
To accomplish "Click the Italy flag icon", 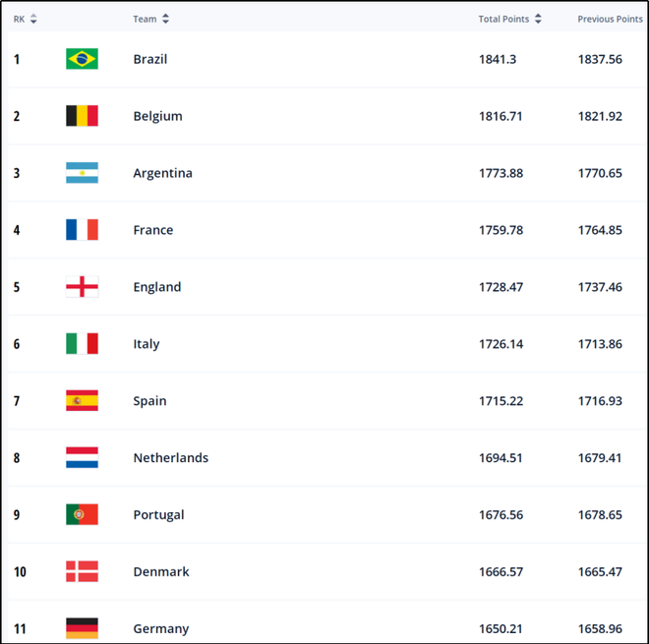I will (x=82, y=343).
